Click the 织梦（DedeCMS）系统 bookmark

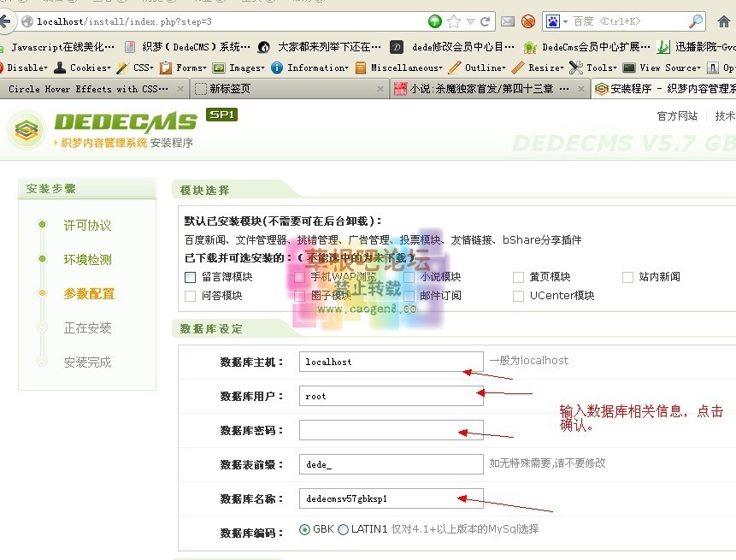tap(188, 47)
